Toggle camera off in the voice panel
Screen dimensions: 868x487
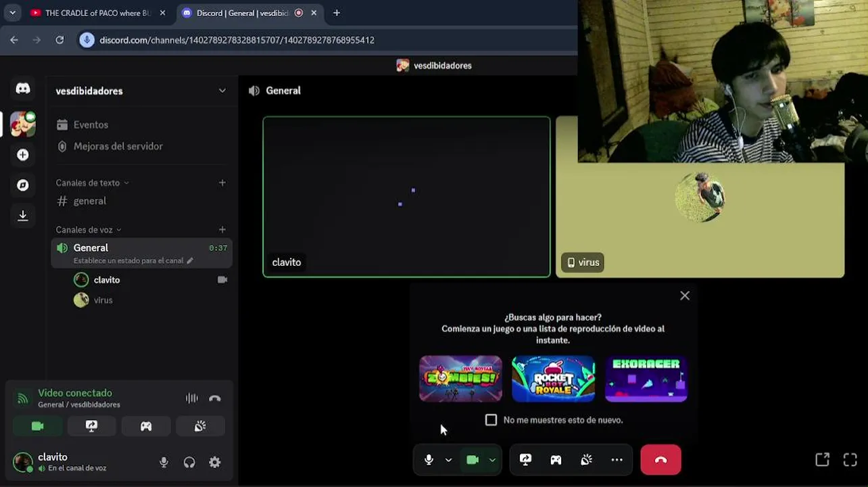pyautogui.click(x=37, y=426)
